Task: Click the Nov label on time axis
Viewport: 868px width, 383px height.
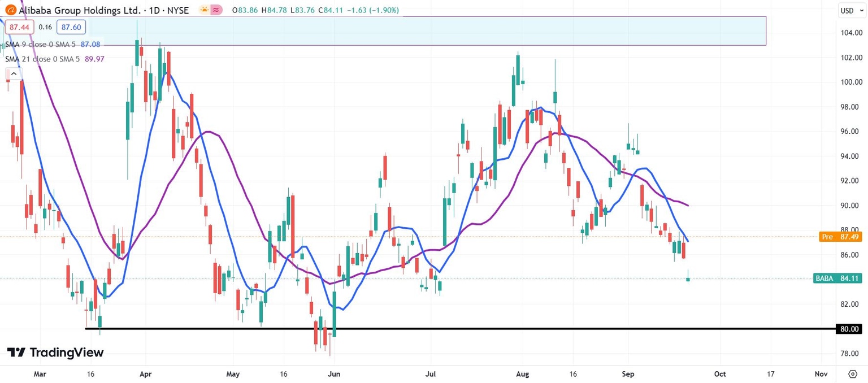Action: coord(822,374)
